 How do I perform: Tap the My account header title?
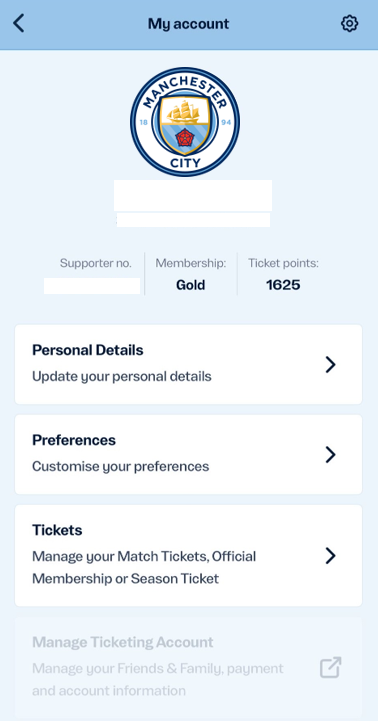pos(189,24)
